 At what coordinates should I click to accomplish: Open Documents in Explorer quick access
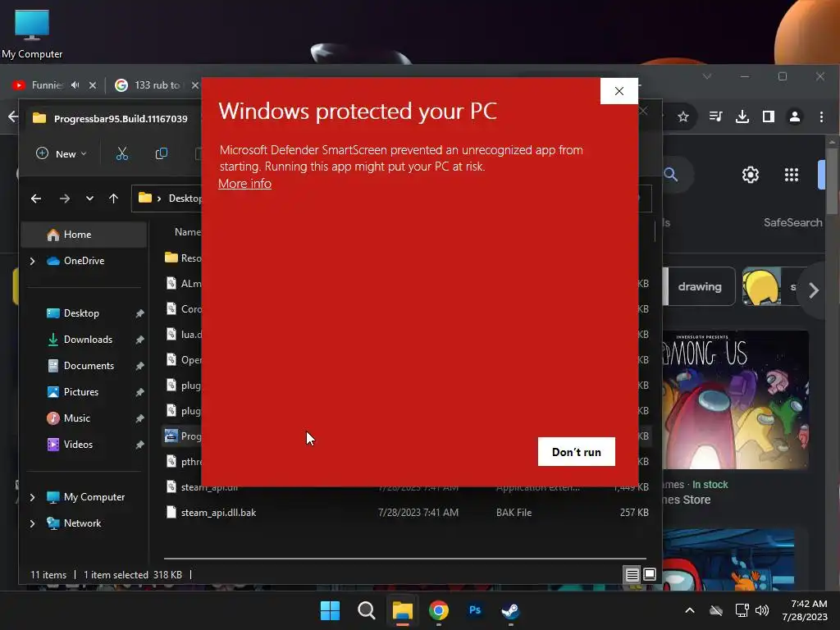(x=89, y=366)
